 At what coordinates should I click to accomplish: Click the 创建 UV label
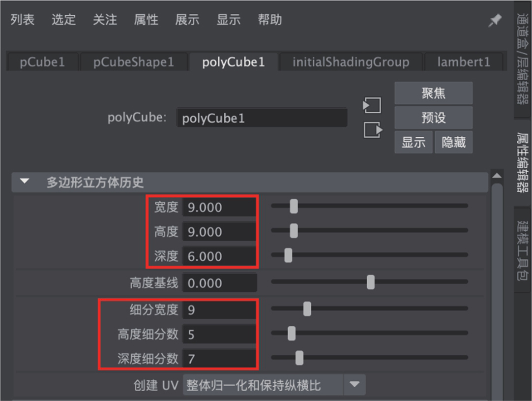tap(156, 385)
